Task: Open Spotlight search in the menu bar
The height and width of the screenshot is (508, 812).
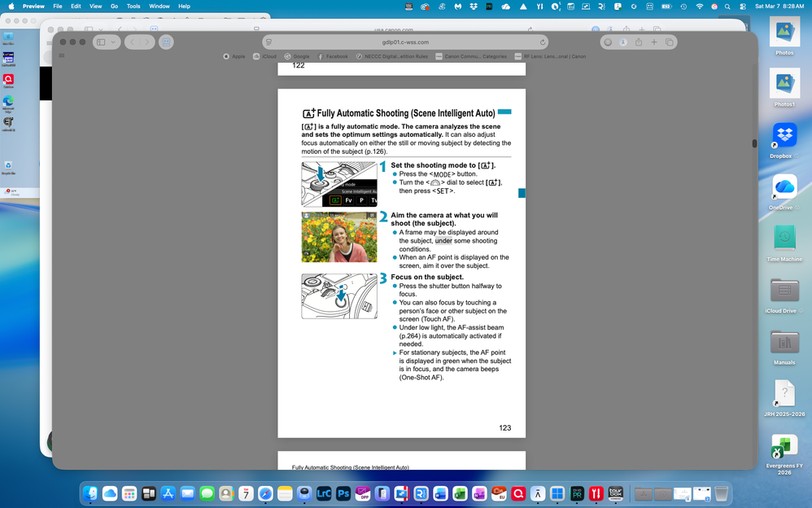Action: point(727,7)
